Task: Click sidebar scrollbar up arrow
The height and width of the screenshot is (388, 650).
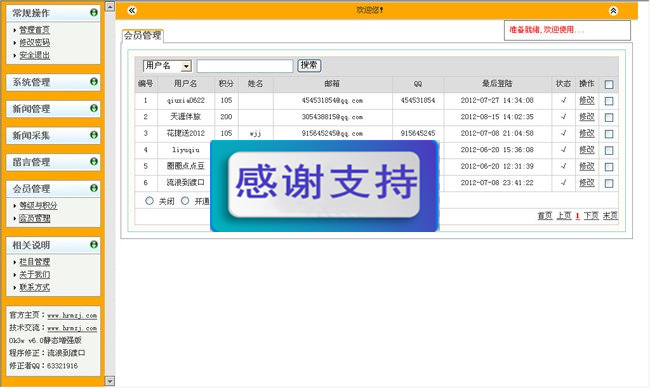Action: click(x=110, y=6)
